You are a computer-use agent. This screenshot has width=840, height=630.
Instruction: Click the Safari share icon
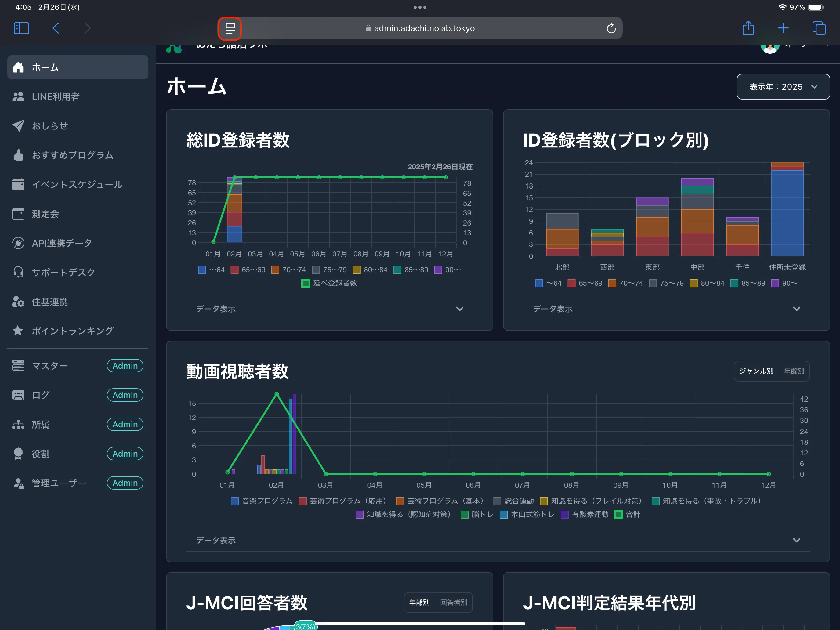748,28
